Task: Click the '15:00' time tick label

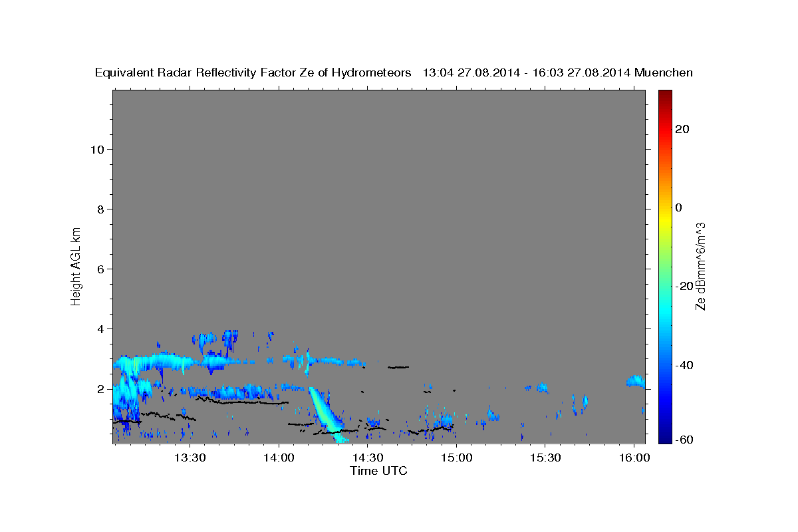Action: [x=456, y=458]
